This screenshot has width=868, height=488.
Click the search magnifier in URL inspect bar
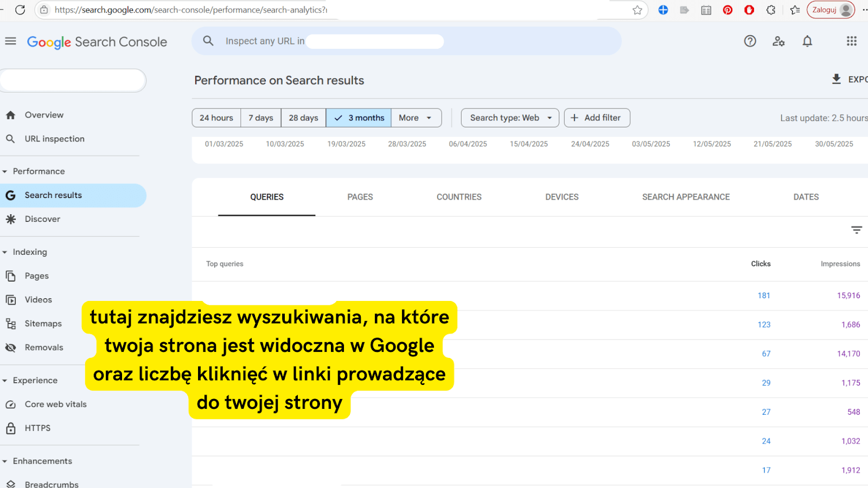208,41
